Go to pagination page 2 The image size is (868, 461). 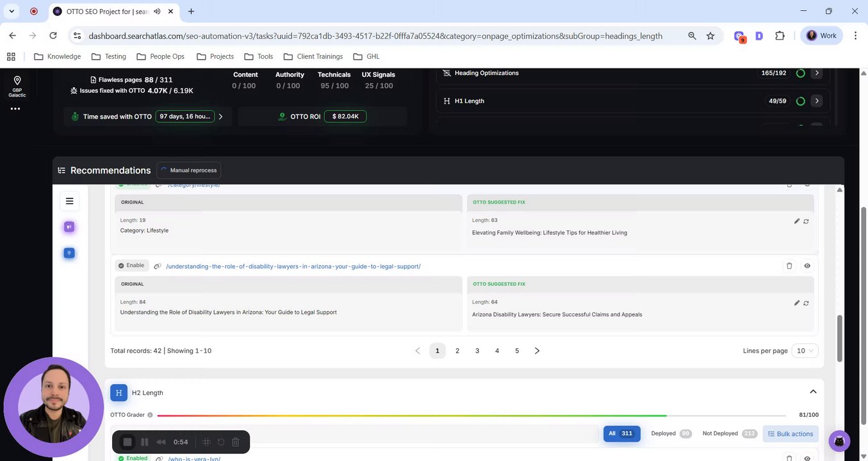457,351
